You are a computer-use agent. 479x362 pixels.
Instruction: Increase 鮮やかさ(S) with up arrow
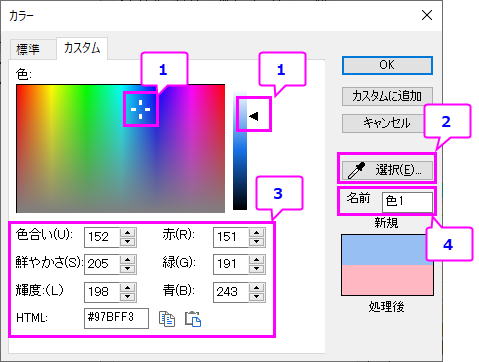pyautogui.click(x=127, y=259)
